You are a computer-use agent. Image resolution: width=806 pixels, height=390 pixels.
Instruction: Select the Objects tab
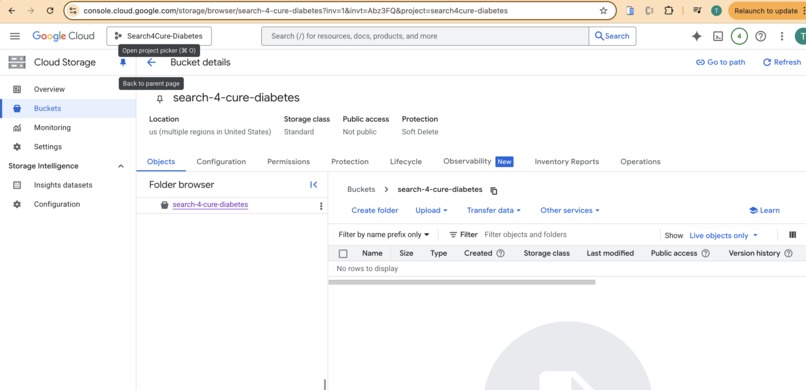pos(161,161)
